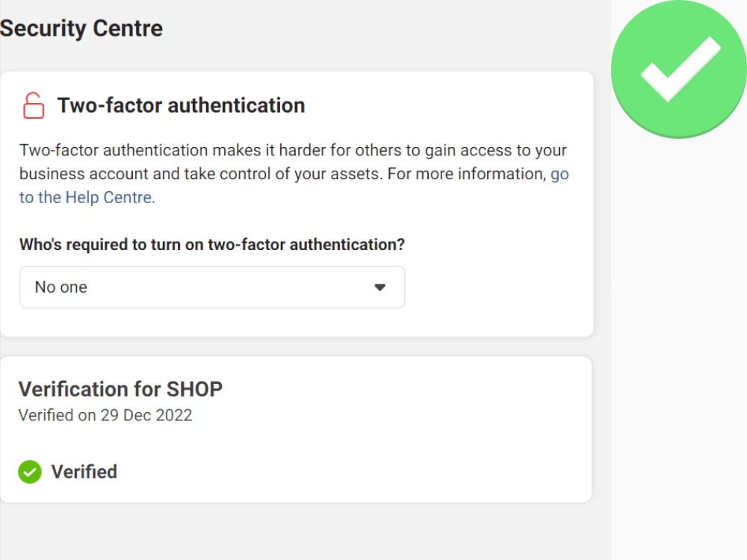Click the white checkmark inside the green circle
This screenshot has width=747, height=560.
tap(681, 69)
